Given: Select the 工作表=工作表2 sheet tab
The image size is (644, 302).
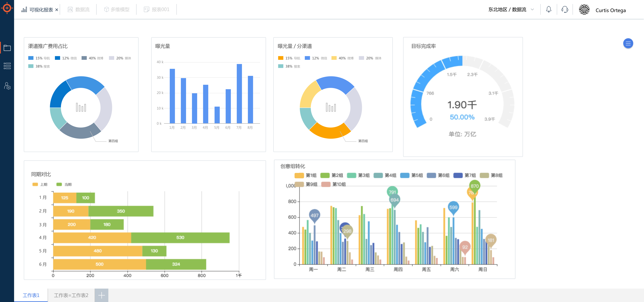Looking at the screenshot, I should (x=71, y=295).
